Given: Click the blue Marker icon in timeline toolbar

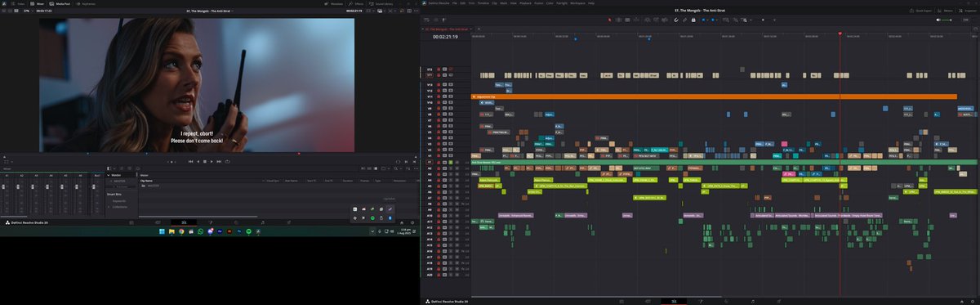Looking at the screenshot, I should click(x=713, y=20).
